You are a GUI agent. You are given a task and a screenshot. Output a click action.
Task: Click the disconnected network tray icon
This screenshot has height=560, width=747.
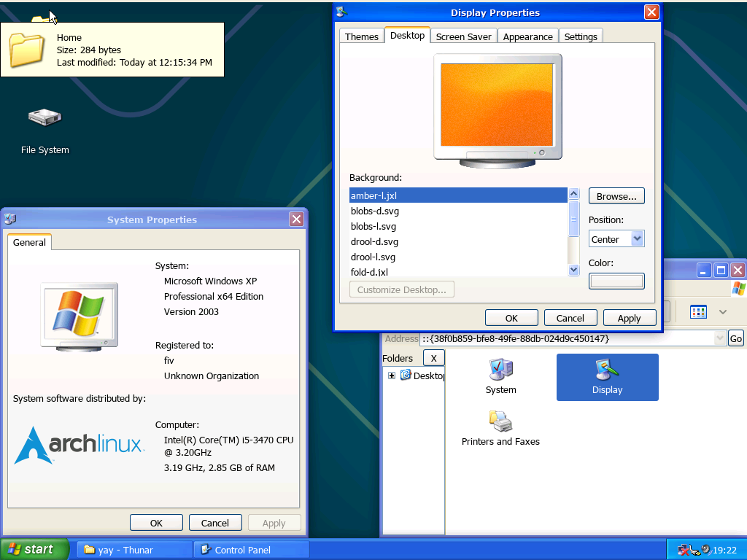coord(684,550)
